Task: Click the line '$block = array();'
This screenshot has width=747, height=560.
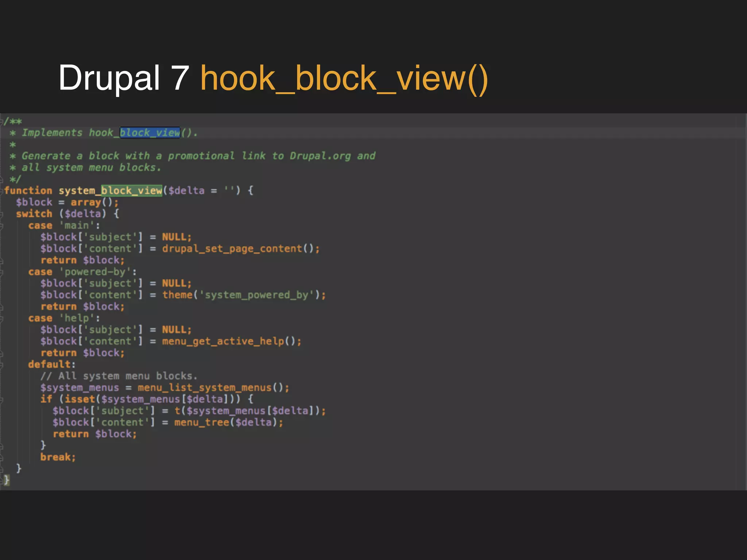Action: tap(67, 202)
